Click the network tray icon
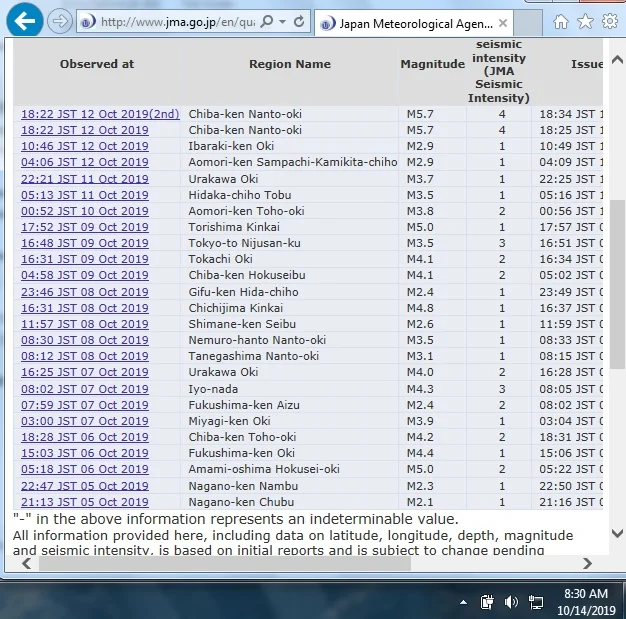 [x=535, y=602]
